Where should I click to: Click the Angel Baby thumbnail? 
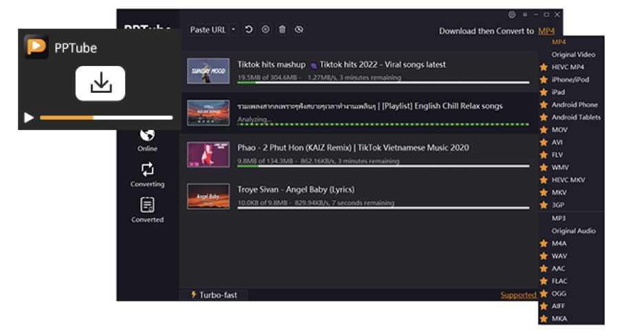tap(208, 196)
